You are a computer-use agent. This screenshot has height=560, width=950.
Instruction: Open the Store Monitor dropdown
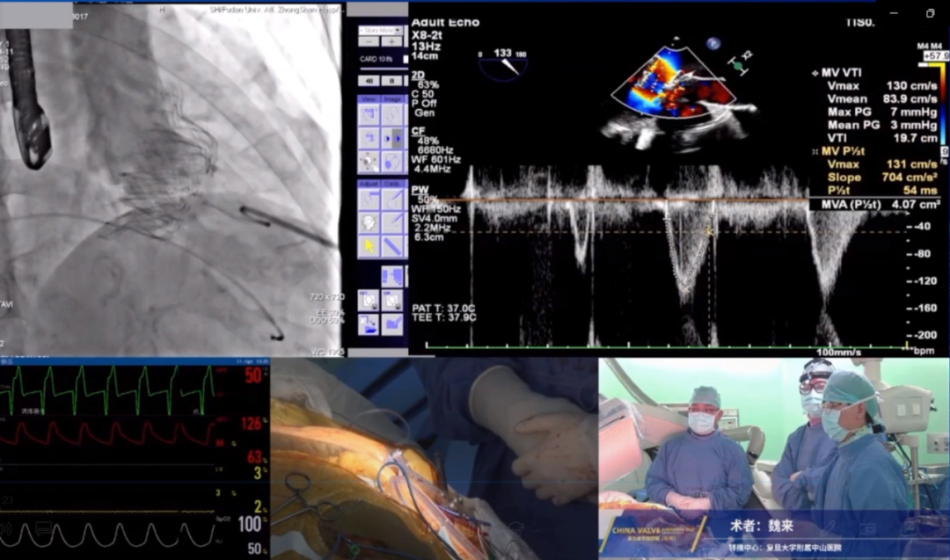[381, 30]
